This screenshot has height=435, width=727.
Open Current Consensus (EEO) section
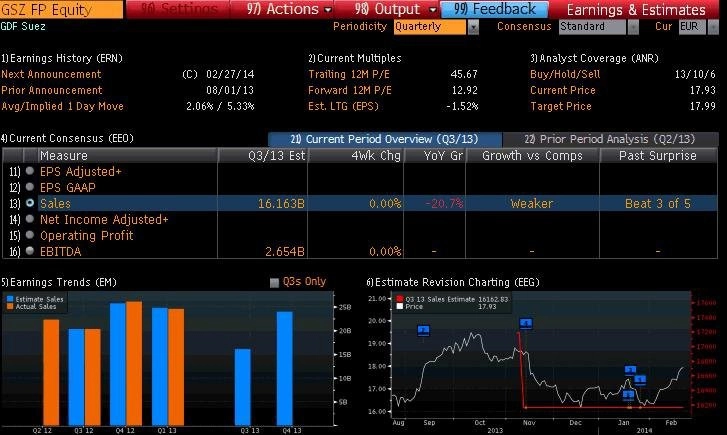tap(67, 138)
